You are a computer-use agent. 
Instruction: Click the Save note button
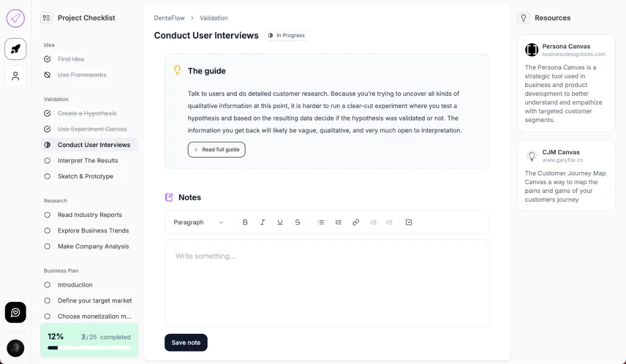186,343
